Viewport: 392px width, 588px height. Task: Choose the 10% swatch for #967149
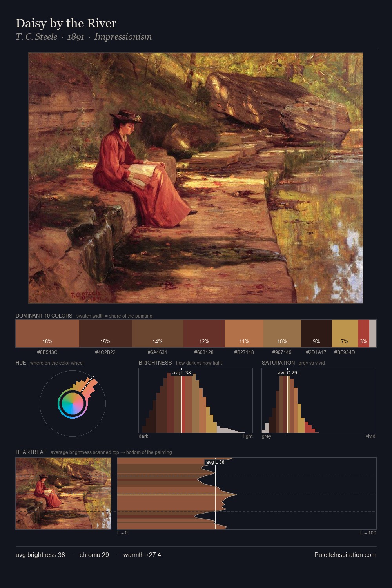pos(282,334)
